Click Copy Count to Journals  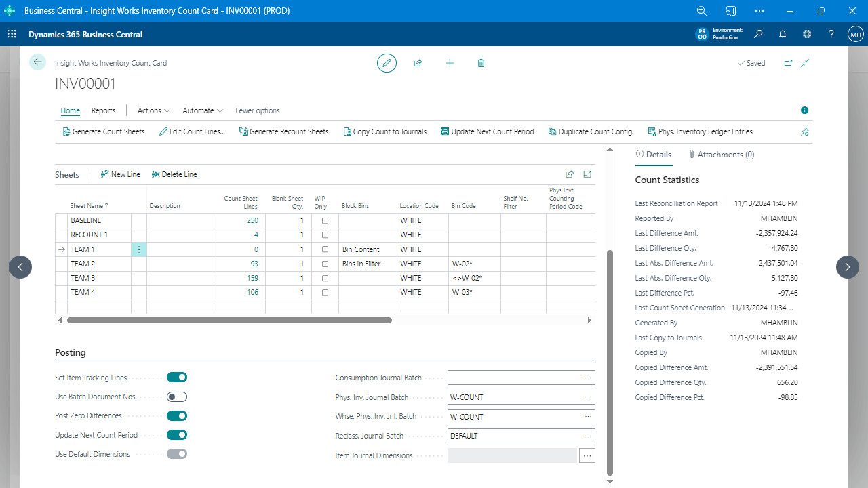pyautogui.click(x=384, y=131)
